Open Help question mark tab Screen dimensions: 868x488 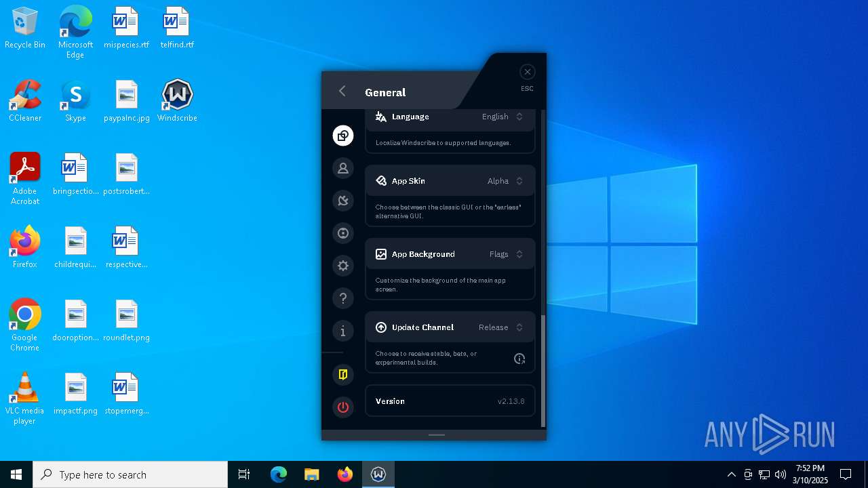[x=343, y=298]
